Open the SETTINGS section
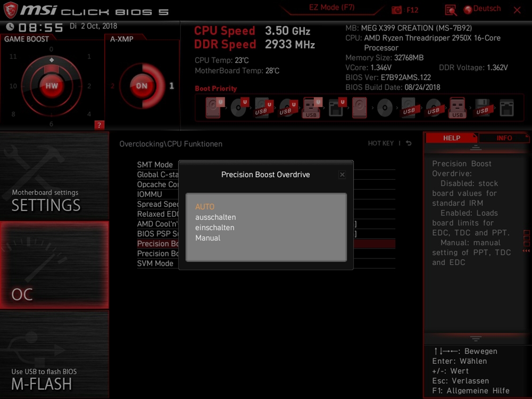Screen dimensions: 532x399 click(54, 176)
